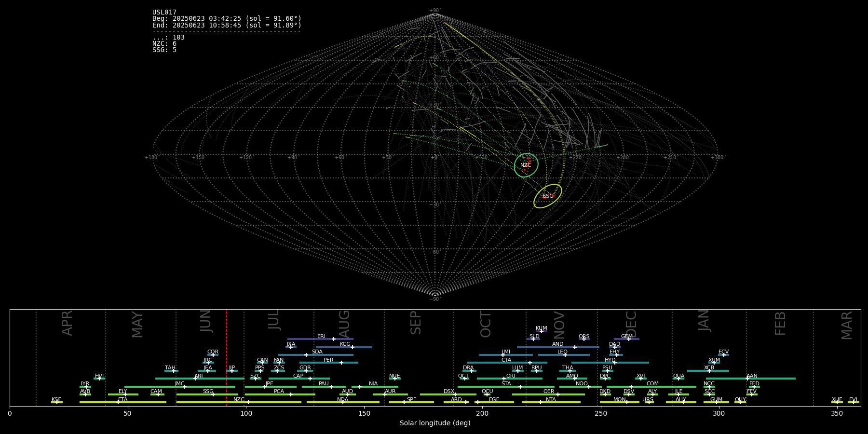The image size is (868, 434).
Task: Select the XUM shower label in timeline
Action: pos(714,360)
